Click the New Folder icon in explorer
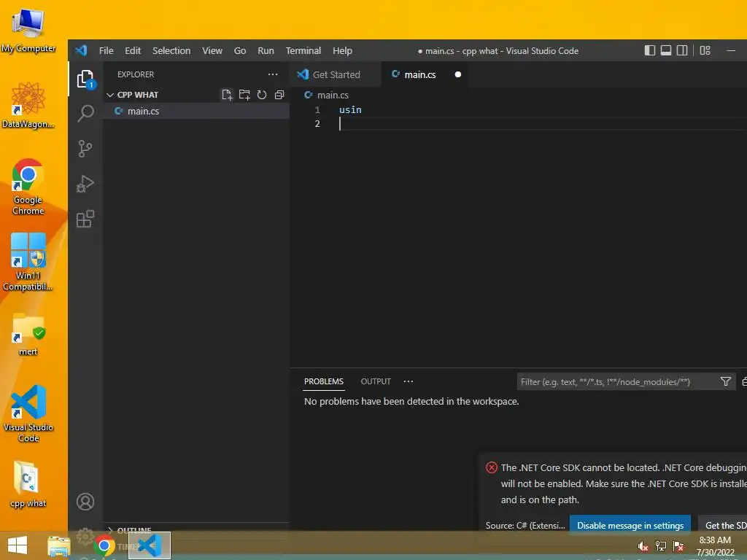This screenshot has height=560, width=747. tap(244, 95)
